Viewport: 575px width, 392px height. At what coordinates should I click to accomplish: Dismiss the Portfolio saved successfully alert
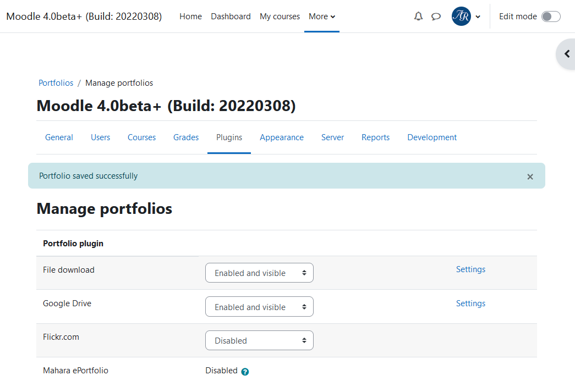pyautogui.click(x=530, y=176)
